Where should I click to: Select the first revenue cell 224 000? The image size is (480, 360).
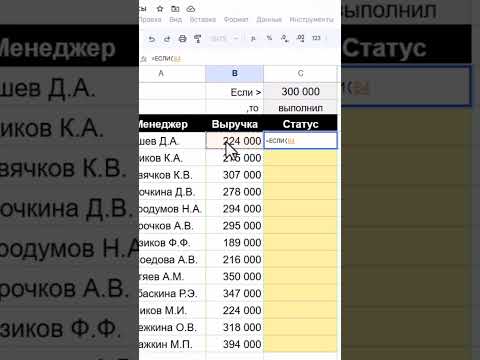(234, 141)
